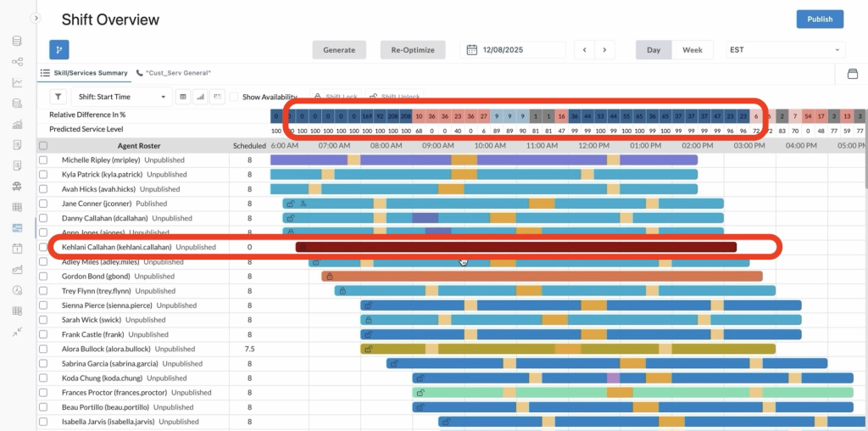Click the Publish button

tap(820, 19)
